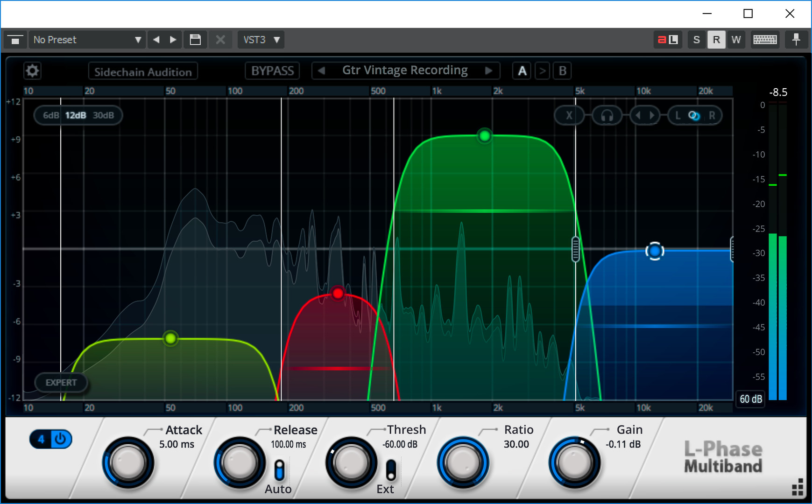Switch to setup B
The height and width of the screenshot is (504, 812).
click(562, 70)
